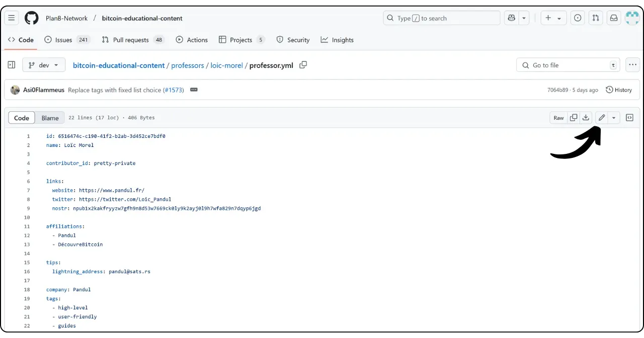Copy file path next to professor.yml

tap(303, 65)
